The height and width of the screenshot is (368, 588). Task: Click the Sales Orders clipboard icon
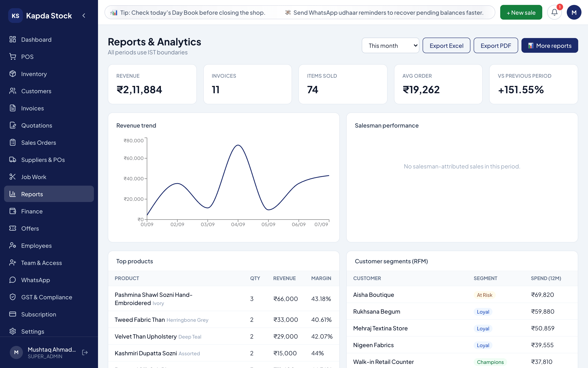[x=13, y=142]
